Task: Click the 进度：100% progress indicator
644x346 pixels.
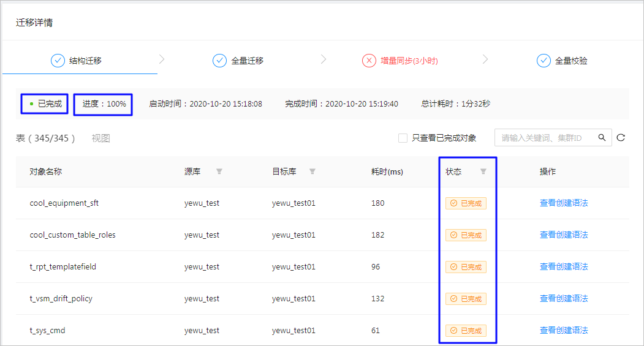Action: tap(103, 104)
